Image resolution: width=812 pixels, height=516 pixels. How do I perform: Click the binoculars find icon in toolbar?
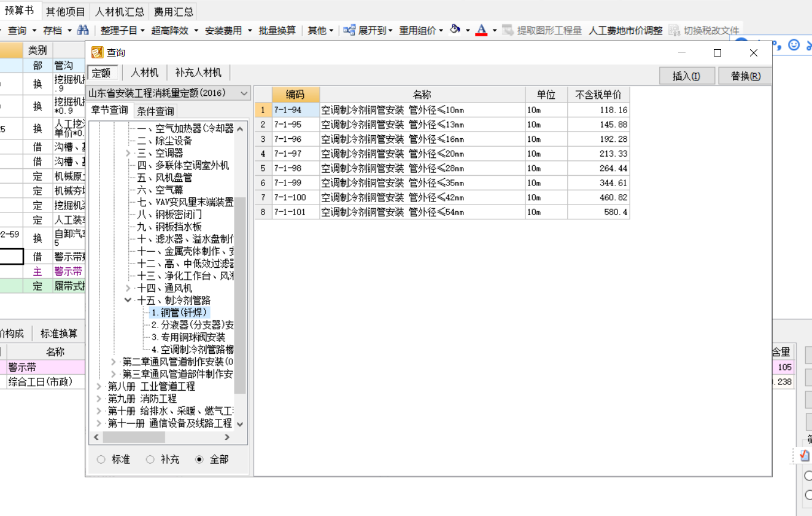83,30
